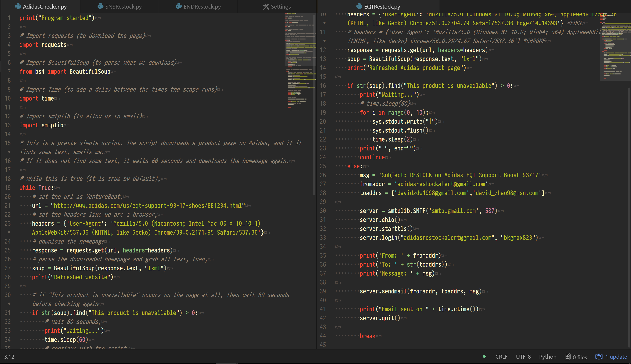Click the Settings tab wrench icon
Screen dimensions: 631x364
point(266,7)
